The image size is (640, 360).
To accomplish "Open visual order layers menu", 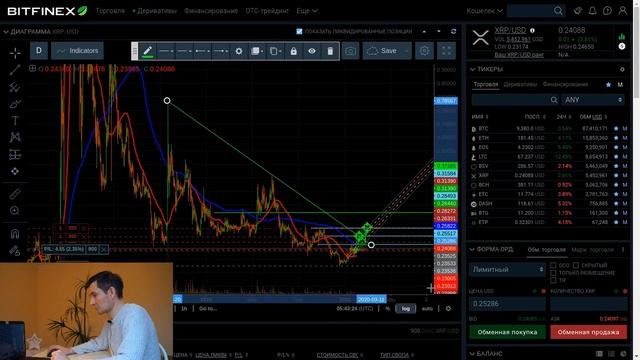I will (257, 51).
